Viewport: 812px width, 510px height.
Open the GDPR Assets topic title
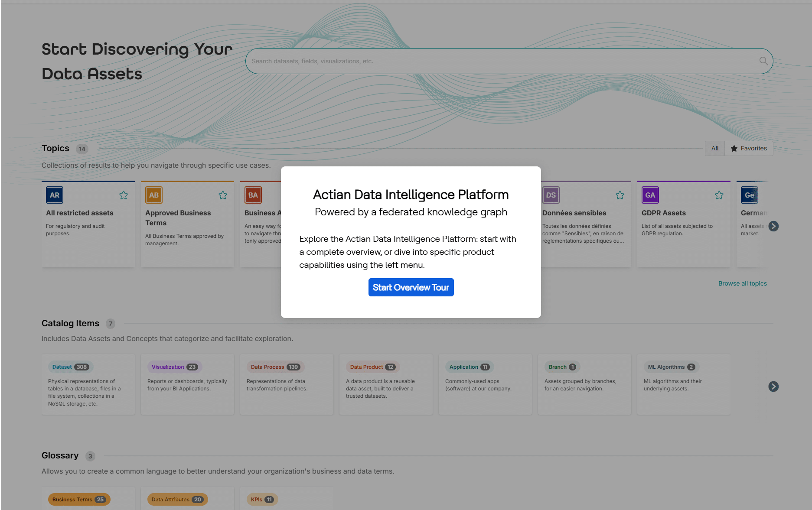(x=664, y=213)
